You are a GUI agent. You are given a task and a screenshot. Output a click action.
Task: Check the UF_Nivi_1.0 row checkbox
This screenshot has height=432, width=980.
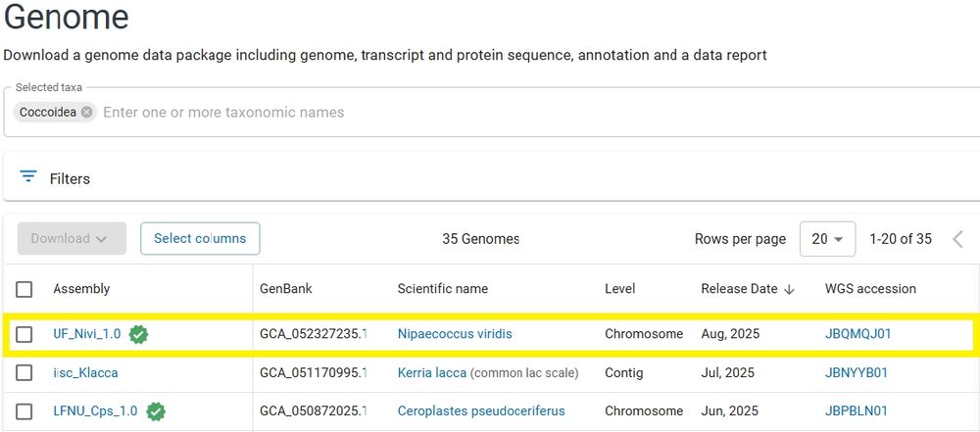24,334
